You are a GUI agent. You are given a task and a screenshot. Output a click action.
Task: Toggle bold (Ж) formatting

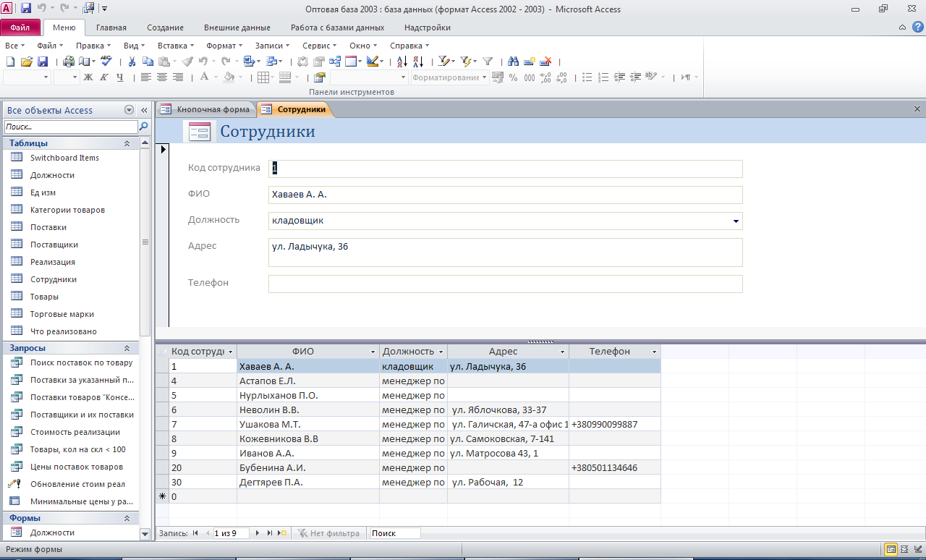point(88,77)
